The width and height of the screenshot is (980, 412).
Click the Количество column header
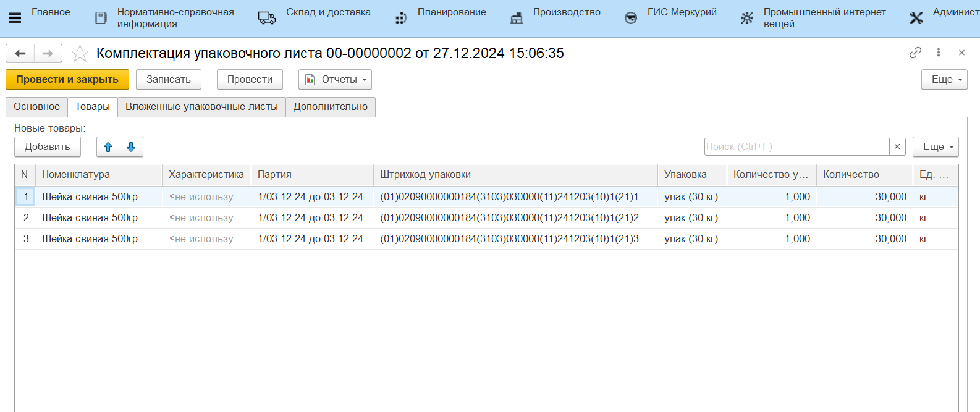click(x=864, y=175)
